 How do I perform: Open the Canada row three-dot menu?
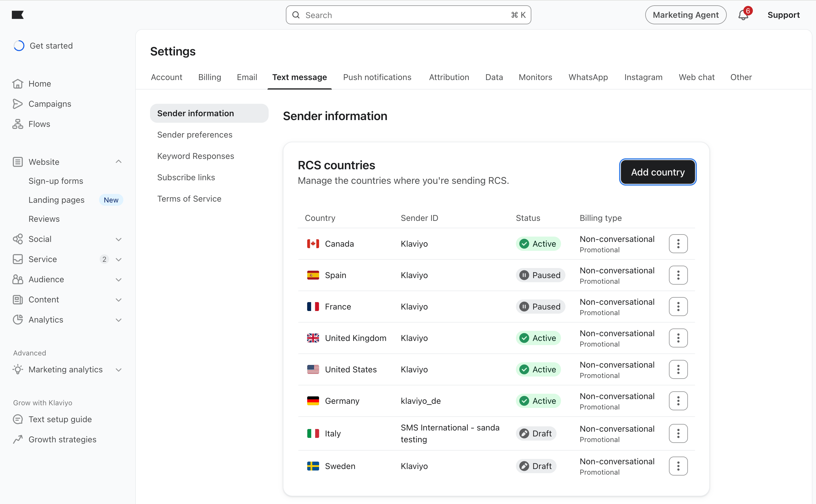pyautogui.click(x=678, y=244)
